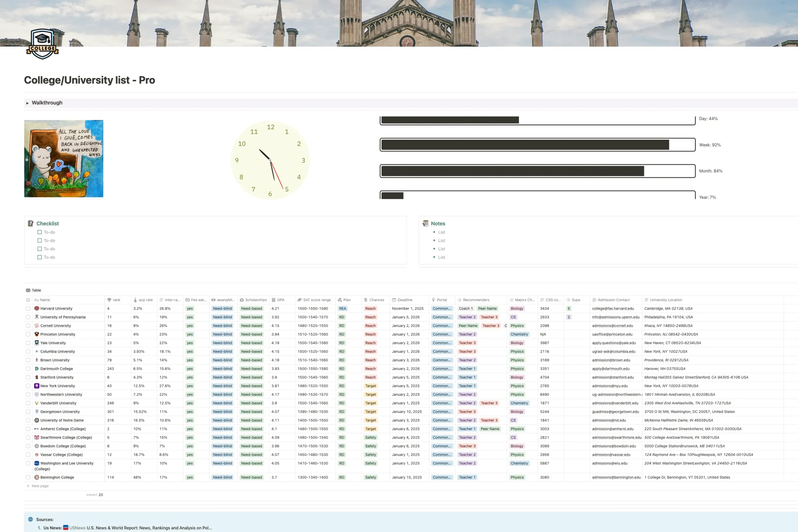Click the @ icon in Admission Contact header
This screenshot has width=798, height=532.
(594, 300)
